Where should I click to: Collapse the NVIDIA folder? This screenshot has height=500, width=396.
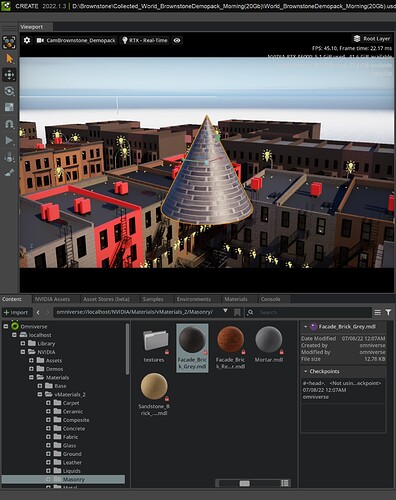coord(23,352)
